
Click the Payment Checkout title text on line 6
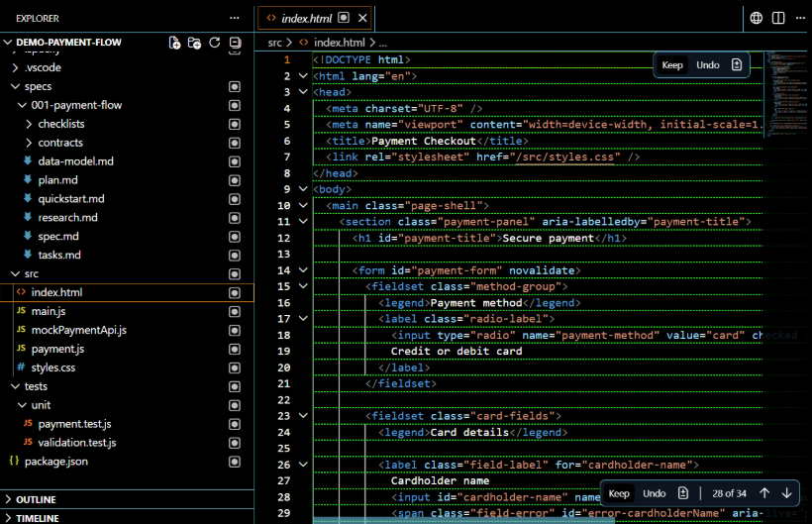[423, 141]
